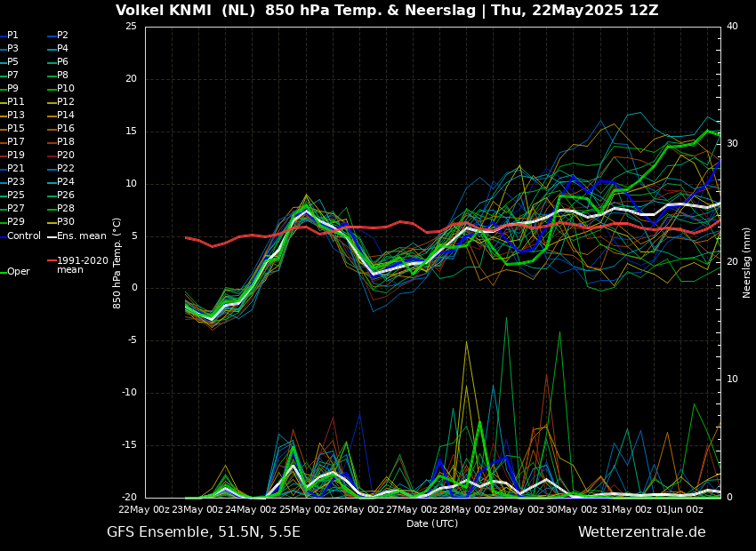Click the P13 legend label
Image resolution: width=756 pixels, height=551 pixels.
15,116
